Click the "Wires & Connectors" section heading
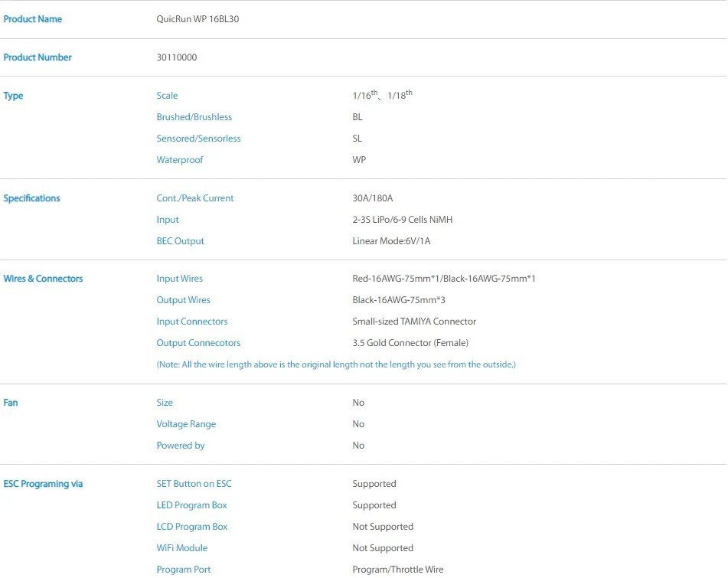 pos(43,279)
